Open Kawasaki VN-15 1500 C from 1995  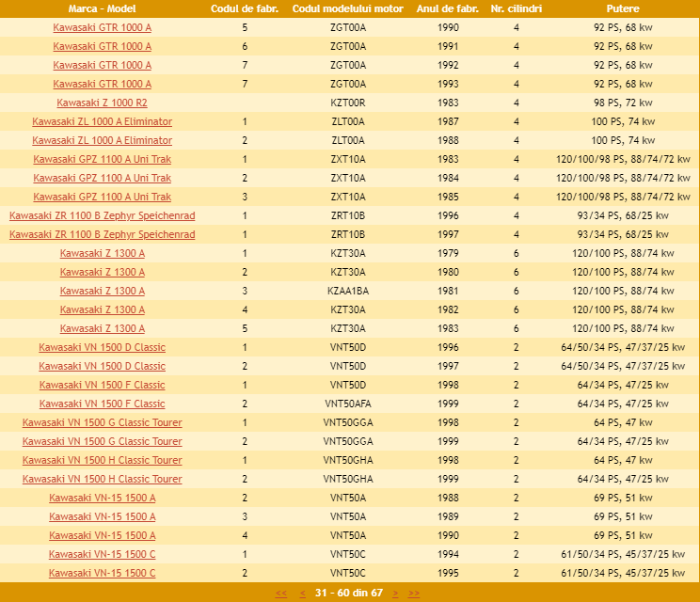pyautogui.click(x=102, y=573)
